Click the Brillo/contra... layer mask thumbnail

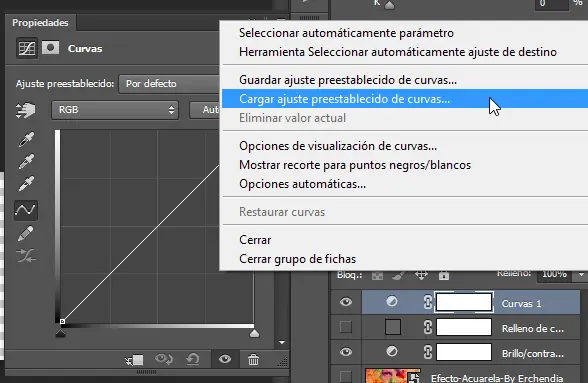(x=464, y=352)
